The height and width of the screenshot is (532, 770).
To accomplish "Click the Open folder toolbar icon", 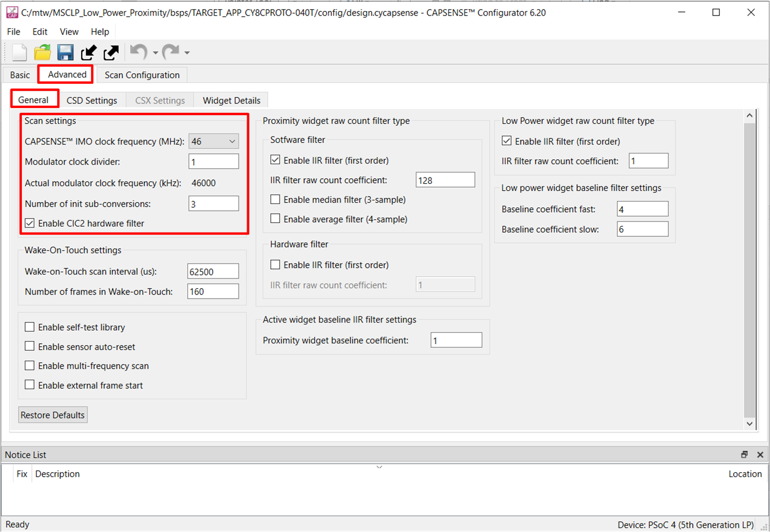I will [x=42, y=52].
